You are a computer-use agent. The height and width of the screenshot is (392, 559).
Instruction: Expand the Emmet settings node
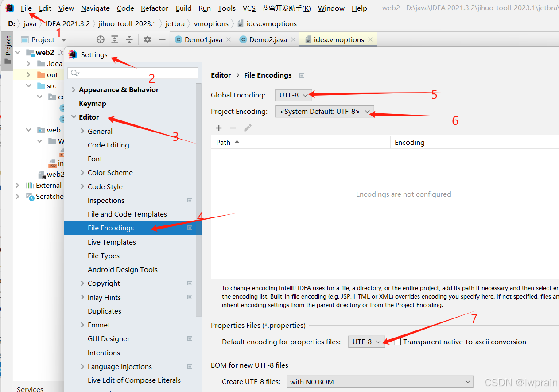[x=82, y=325]
